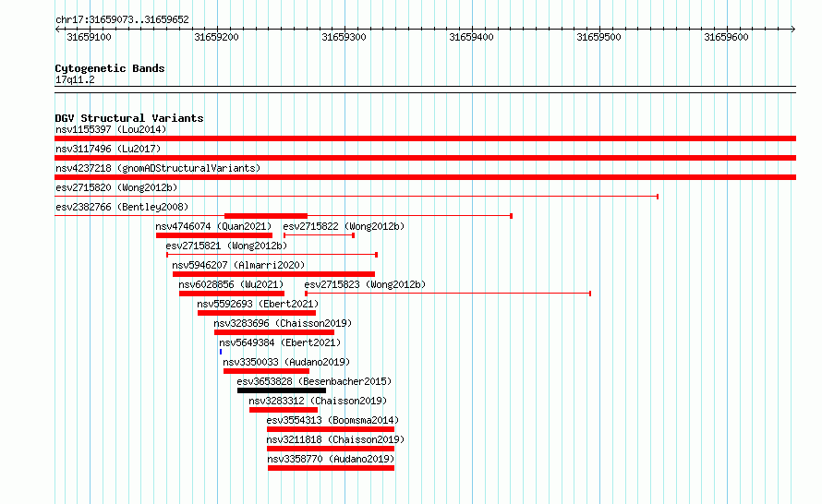Open esv2715823 (Wong2012b) label
This screenshot has height=504, width=822.
click(365, 284)
